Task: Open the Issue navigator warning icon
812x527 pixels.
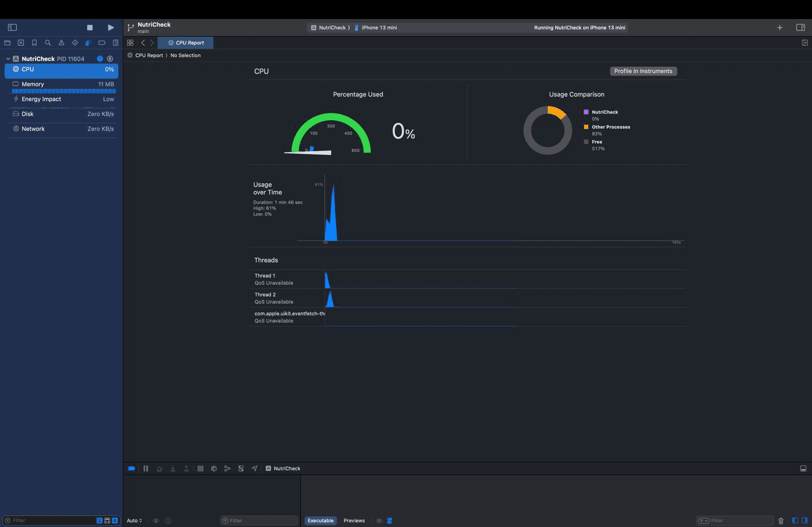Action: (61, 43)
